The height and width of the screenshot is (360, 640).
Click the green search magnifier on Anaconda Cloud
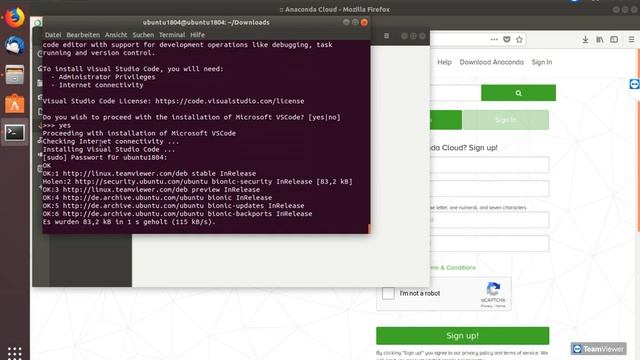[x=518, y=93]
